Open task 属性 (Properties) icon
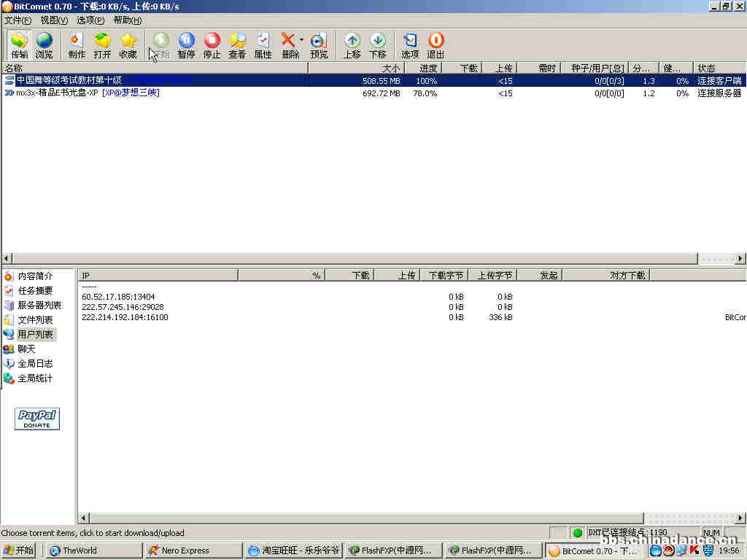Screen dimensions: 747x560 click(x=263, y=44)
